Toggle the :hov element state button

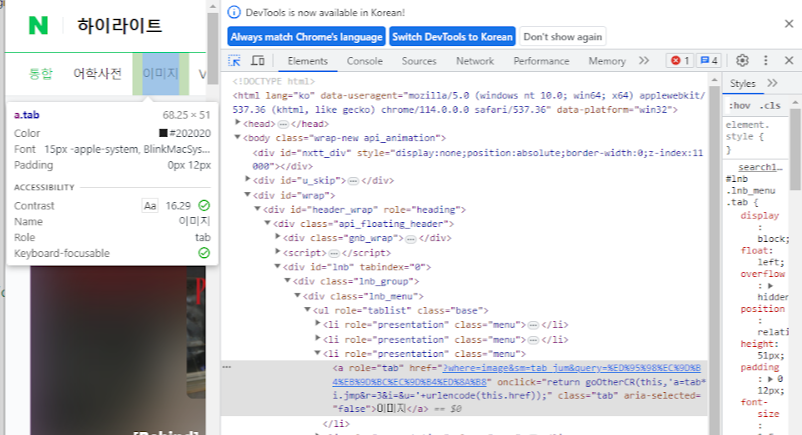[x=739, y=106]
